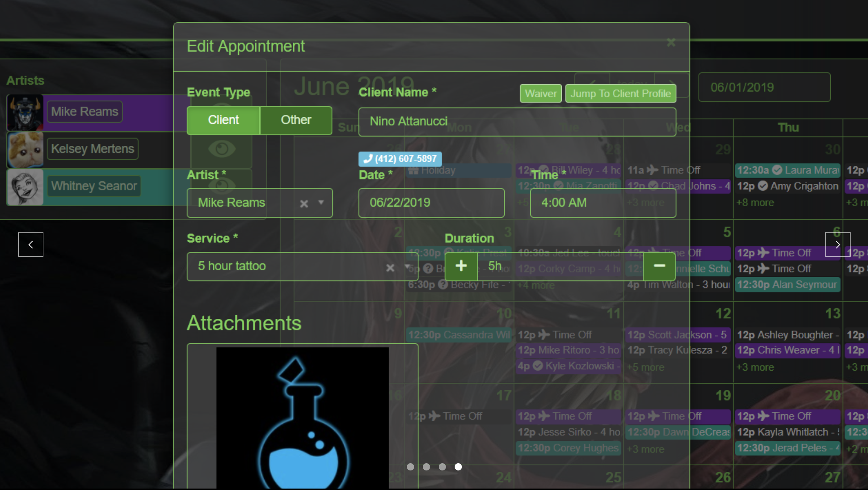Expand the Artist dropdown arrow
The height and width of the screenshot is (490, 868).
(321, 202)
